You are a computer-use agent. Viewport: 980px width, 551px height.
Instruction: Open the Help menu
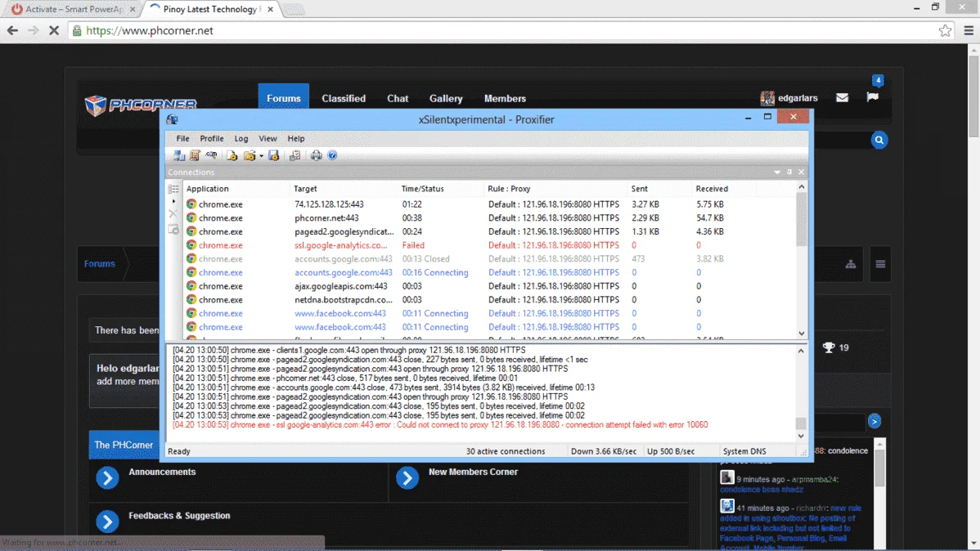click(x=296, y=139)
